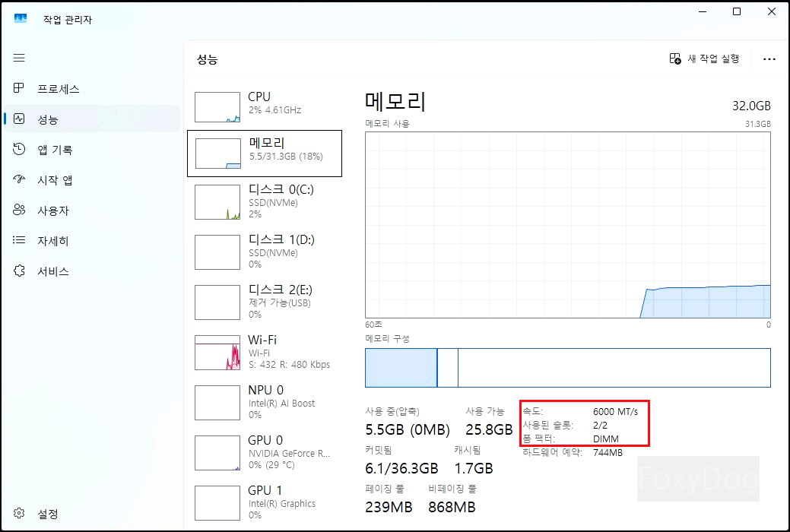The height and width of the screenshot is (532, 790).
Task: Click the CPU label text
Action: coord(259,97)
